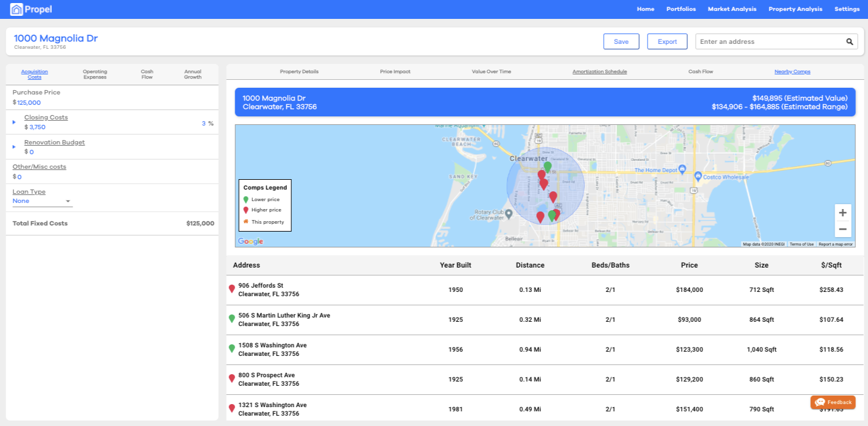
Task: Click the Google logo on the map
Action: (250, 241)
